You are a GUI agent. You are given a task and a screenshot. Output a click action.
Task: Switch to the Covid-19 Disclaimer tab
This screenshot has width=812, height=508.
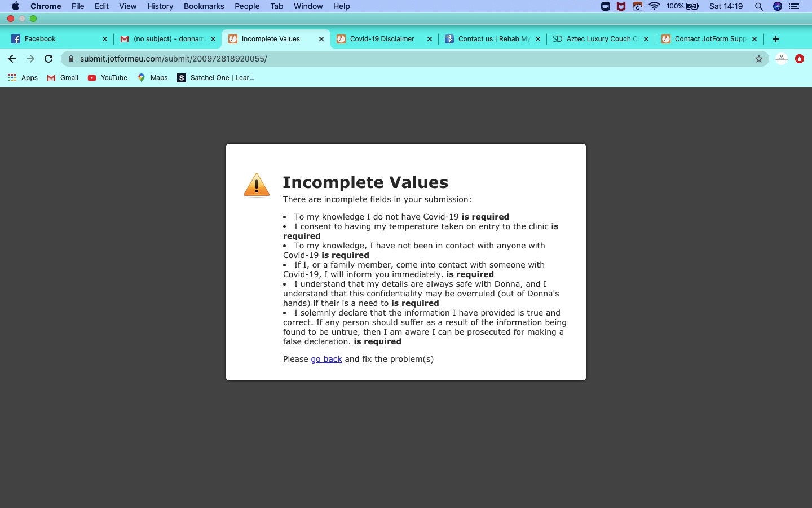pos(382,39)
